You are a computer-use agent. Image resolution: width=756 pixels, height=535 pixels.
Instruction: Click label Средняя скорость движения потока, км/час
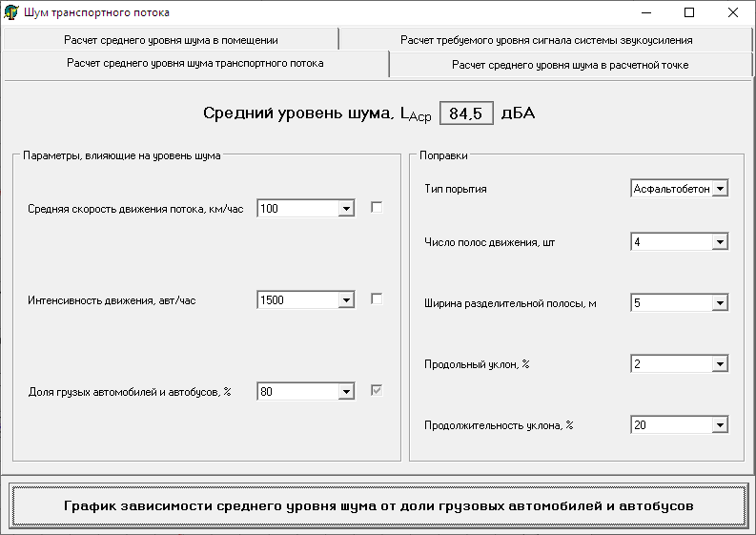click(135, 209)
